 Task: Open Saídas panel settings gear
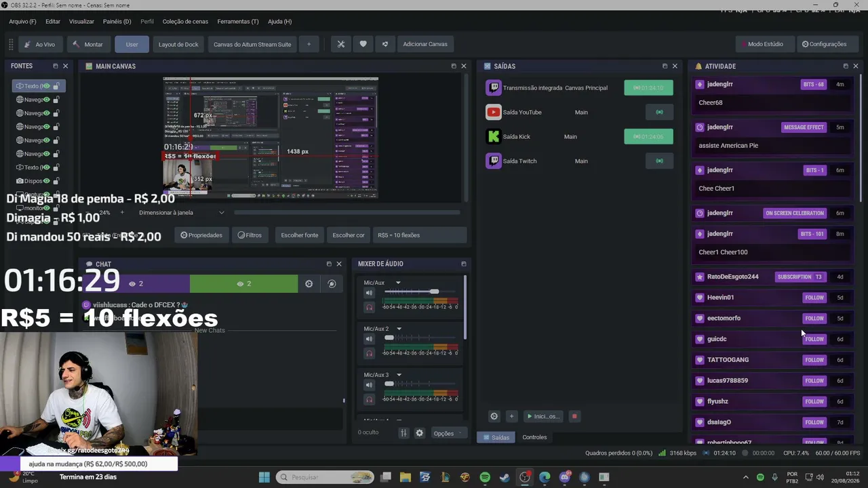494,416
